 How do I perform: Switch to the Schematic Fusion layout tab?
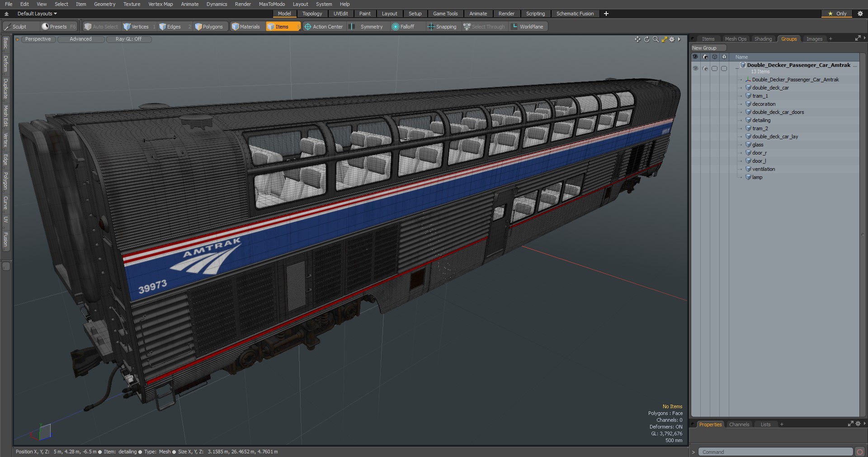tap(575, 14)
